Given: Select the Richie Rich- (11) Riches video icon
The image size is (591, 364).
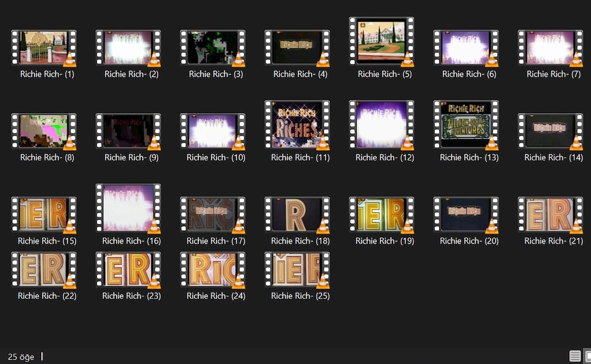Looking at the screenshot, I should coord(297,124).
